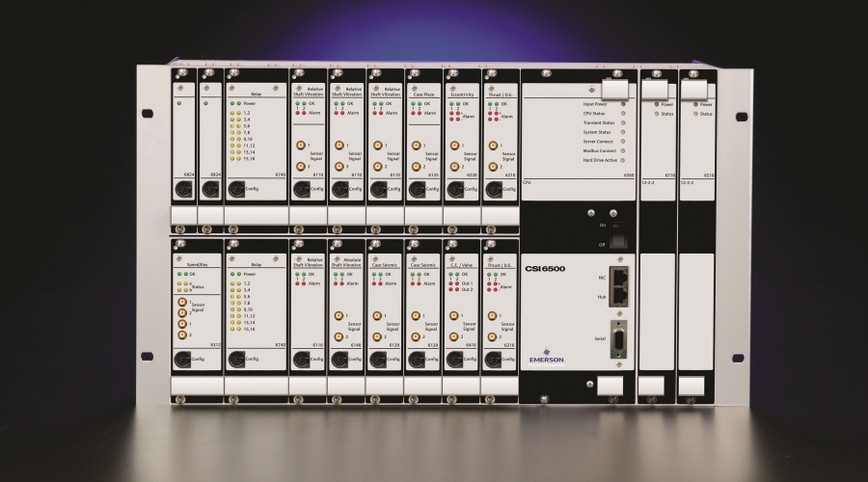Click Config port on the Speed/Key module

[x=180, y=359]
